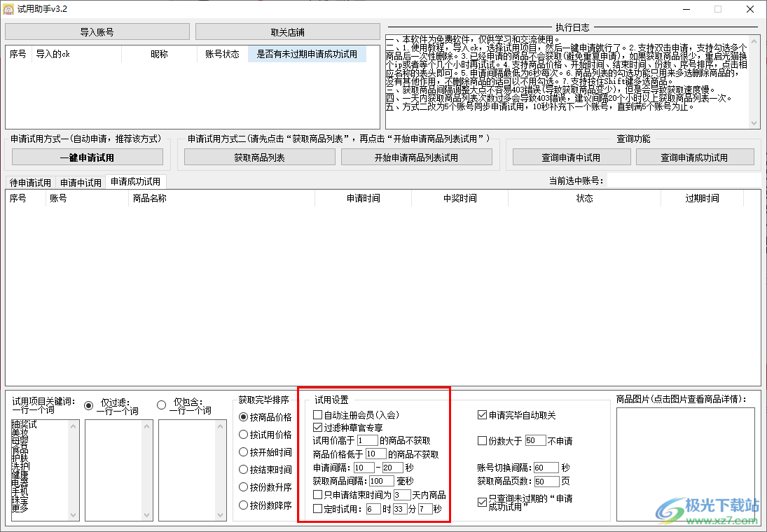Choose sort 按份数升序

click(243, 487)
